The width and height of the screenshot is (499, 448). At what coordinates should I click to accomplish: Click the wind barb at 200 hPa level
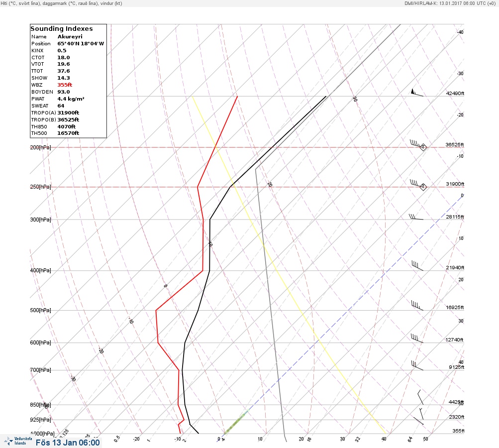(x=416, y=144)
